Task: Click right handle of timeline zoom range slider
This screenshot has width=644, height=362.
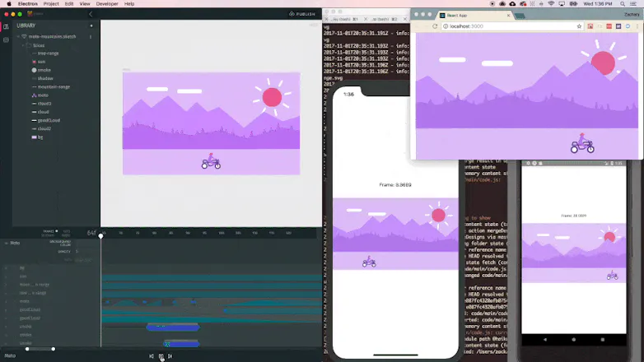Action: point(53,349)
